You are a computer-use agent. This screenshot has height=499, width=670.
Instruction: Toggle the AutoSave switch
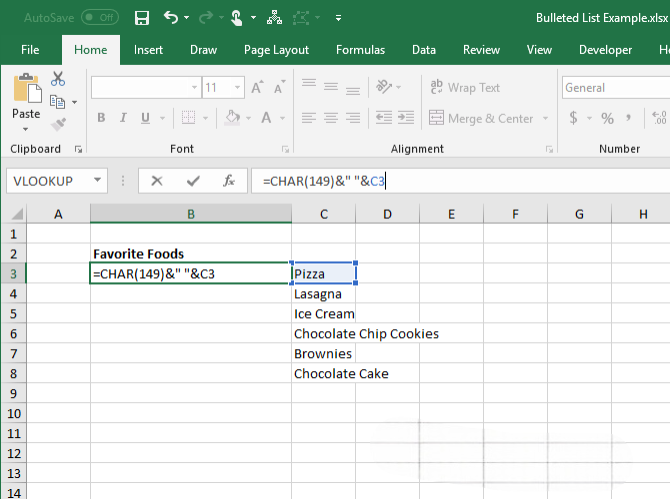pos(100,18)
